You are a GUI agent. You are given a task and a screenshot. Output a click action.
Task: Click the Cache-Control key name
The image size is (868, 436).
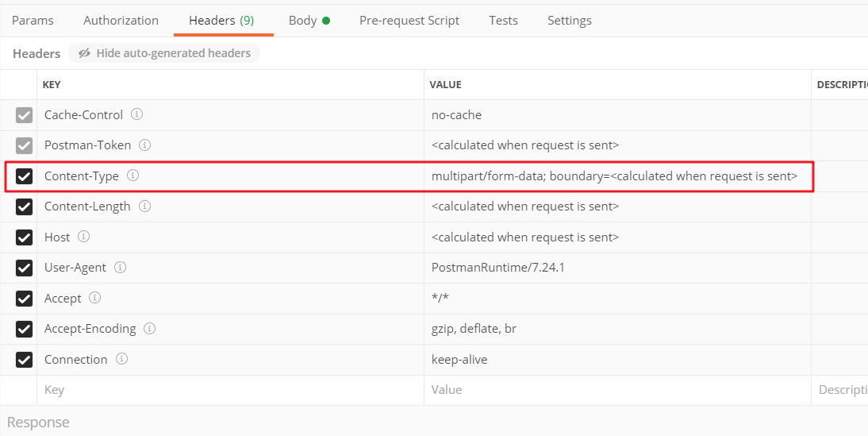point(83,114)
